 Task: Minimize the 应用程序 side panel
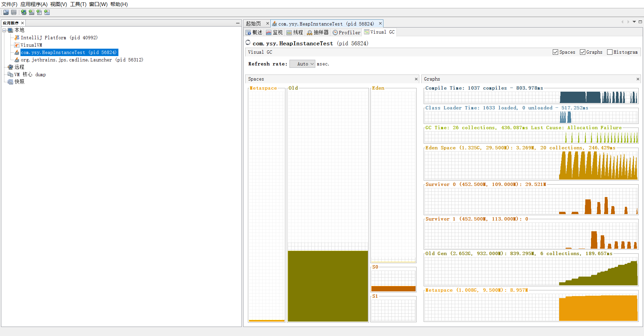238,23
